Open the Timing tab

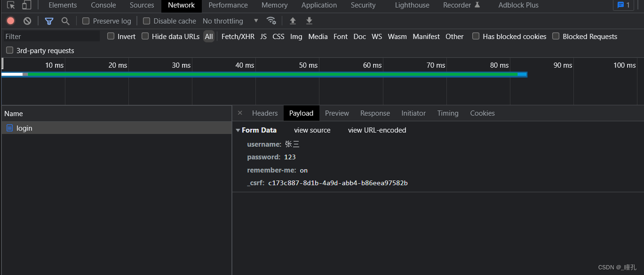coord(448,113)
